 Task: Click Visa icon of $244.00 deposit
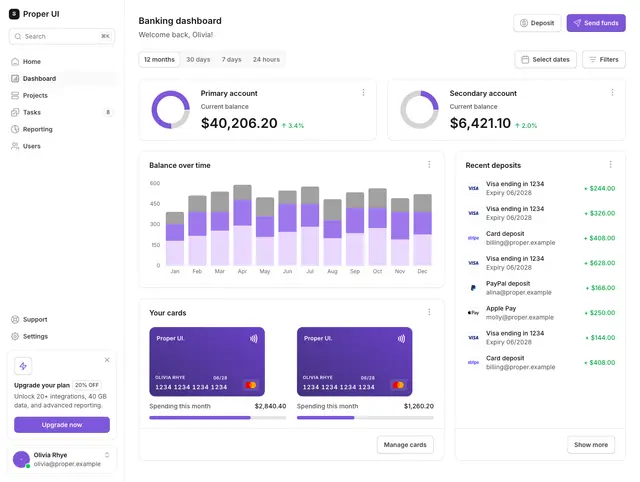click(x=473, y=188)
